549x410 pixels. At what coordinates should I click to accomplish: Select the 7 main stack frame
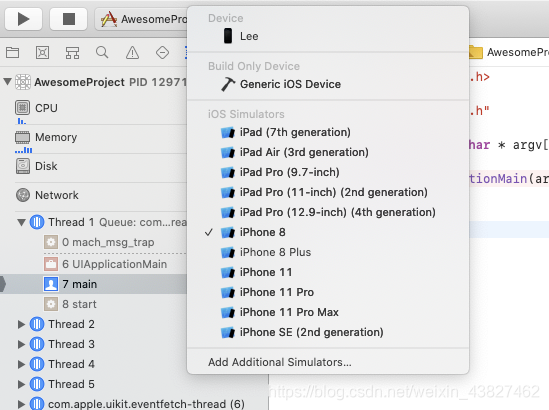tap(93, 284)
